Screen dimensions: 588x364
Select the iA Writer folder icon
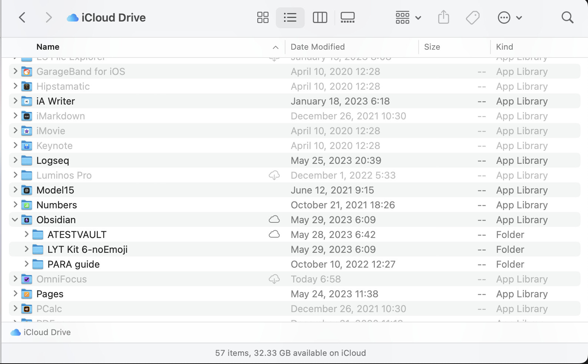coord(27,101)
